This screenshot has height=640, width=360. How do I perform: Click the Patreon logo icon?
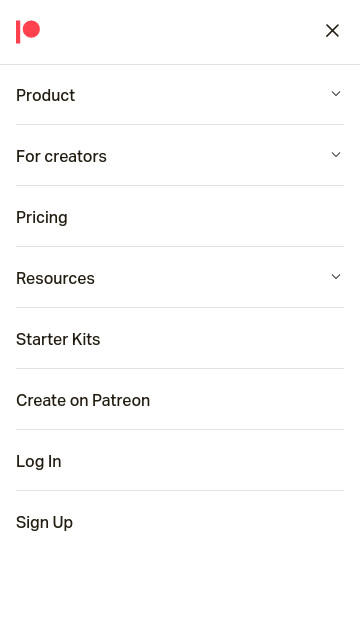pyautogui.click(x=28, y=31)
